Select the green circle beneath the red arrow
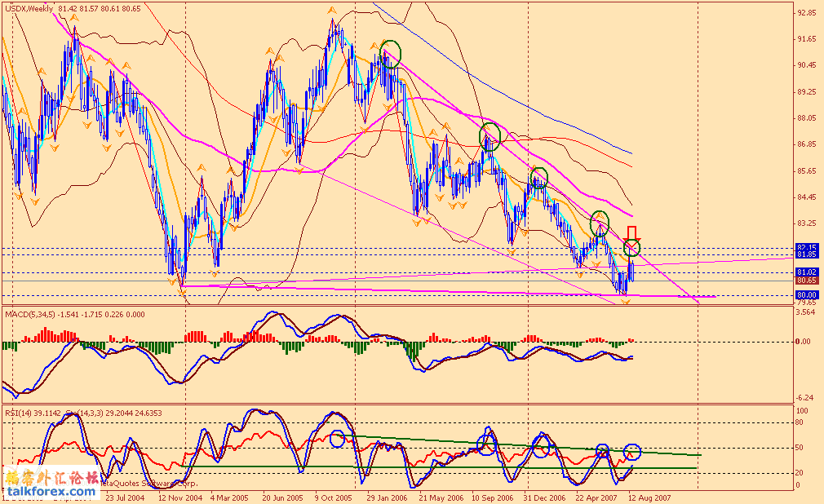824x504 pixels. coord(632,247)
